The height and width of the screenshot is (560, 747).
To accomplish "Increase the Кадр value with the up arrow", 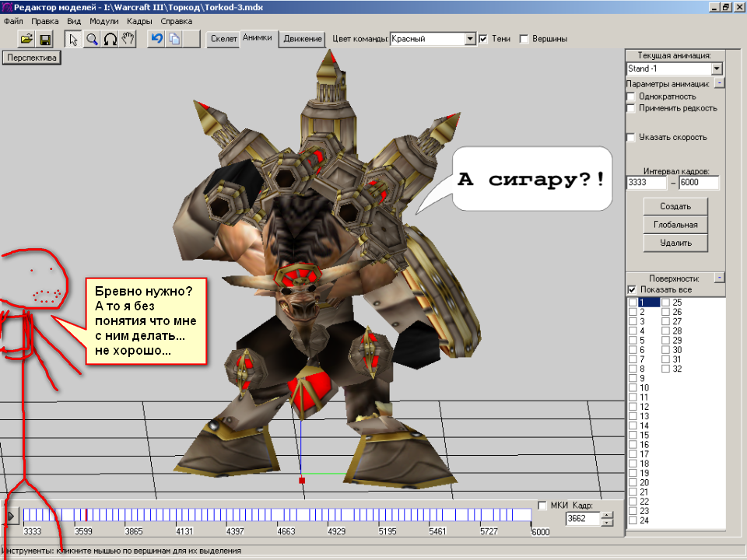I will click(x=606, y=515).
